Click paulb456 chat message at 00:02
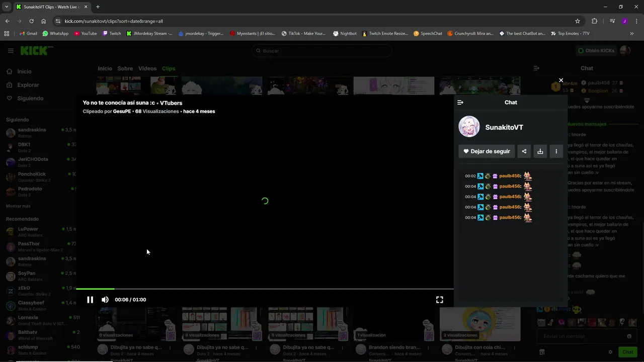The image size is (644, 362). (x=498, y=176)
